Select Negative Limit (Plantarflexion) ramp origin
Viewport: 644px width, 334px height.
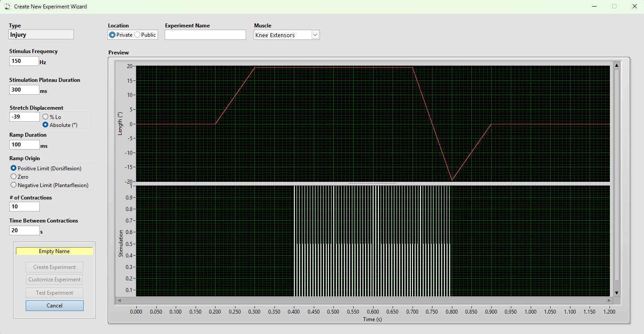pos(13,185)
